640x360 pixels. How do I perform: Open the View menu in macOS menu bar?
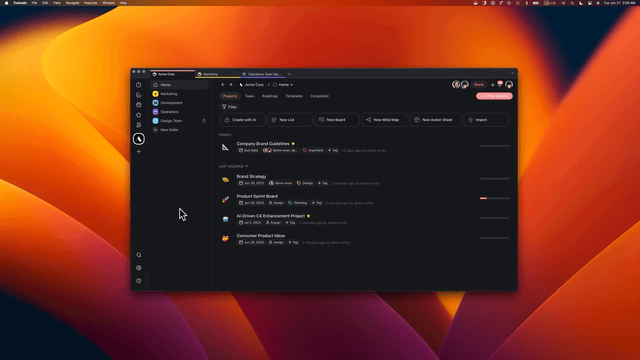(x=57, y=3)
